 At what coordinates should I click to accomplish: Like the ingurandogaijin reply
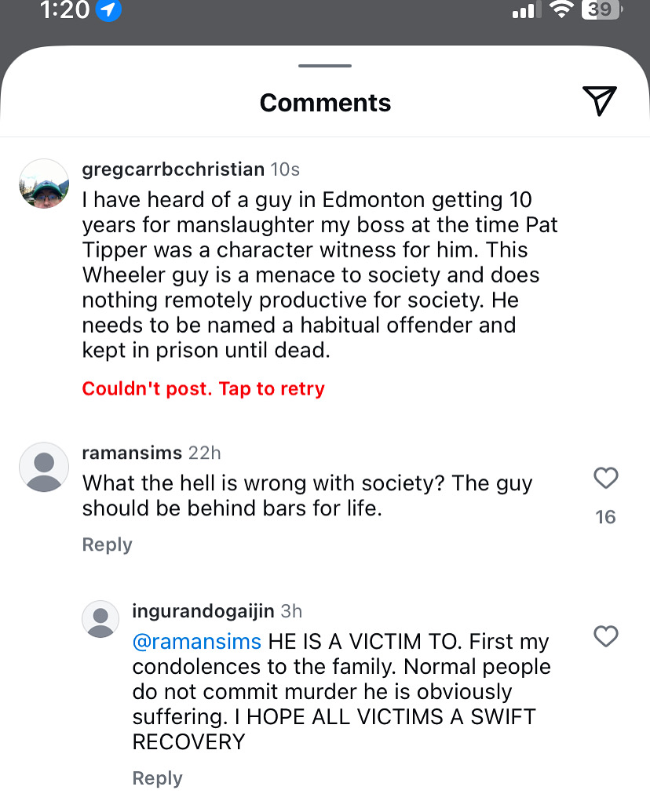tap(605, 636)
